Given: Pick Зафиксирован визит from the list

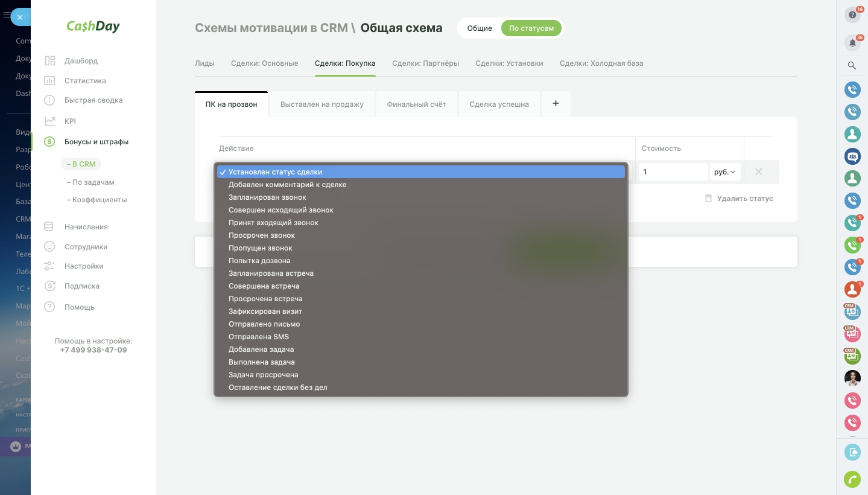Looking at the screenshot, I should pyautogui.click(x=421, y=311).
